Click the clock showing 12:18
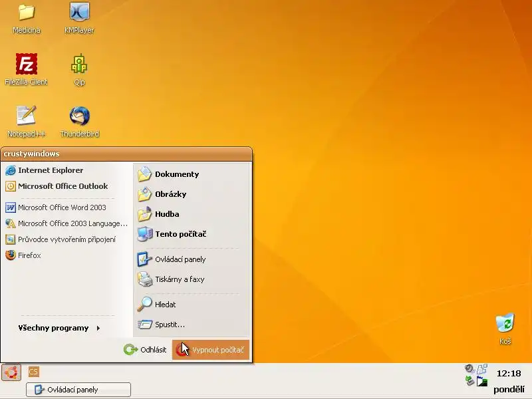Image resolution: width=532 pixels, height=399 pixels. (509, 374)
